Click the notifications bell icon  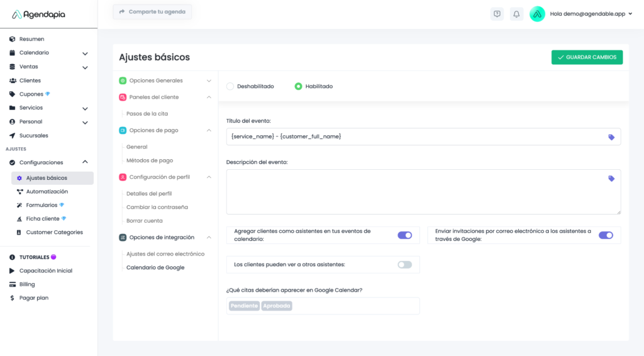tap(516, 14)
